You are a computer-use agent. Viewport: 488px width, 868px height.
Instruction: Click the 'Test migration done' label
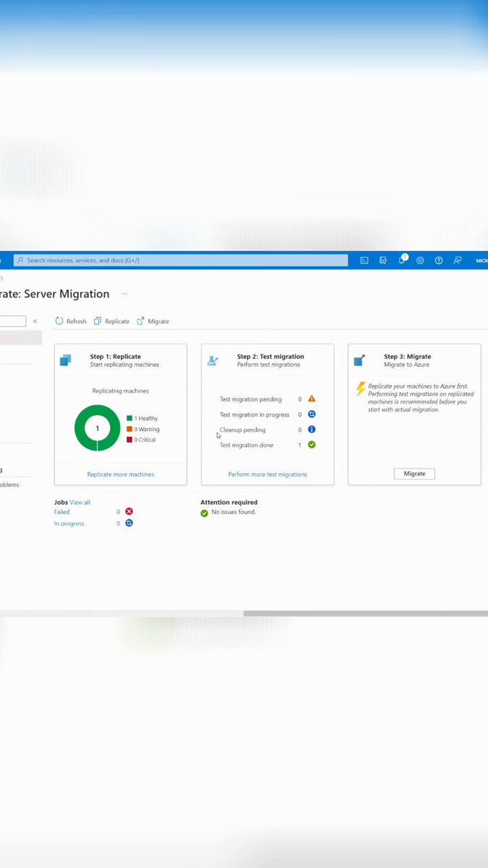coord(247,445)
